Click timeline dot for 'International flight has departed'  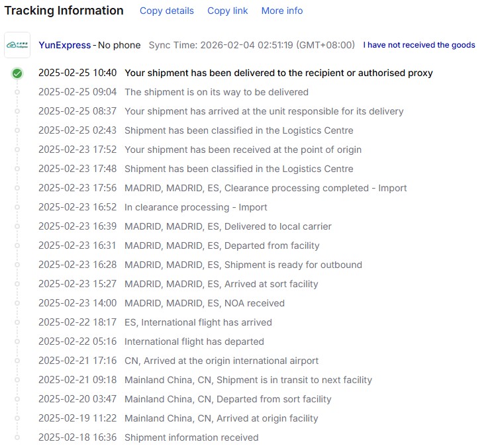[x=17, y=342]
